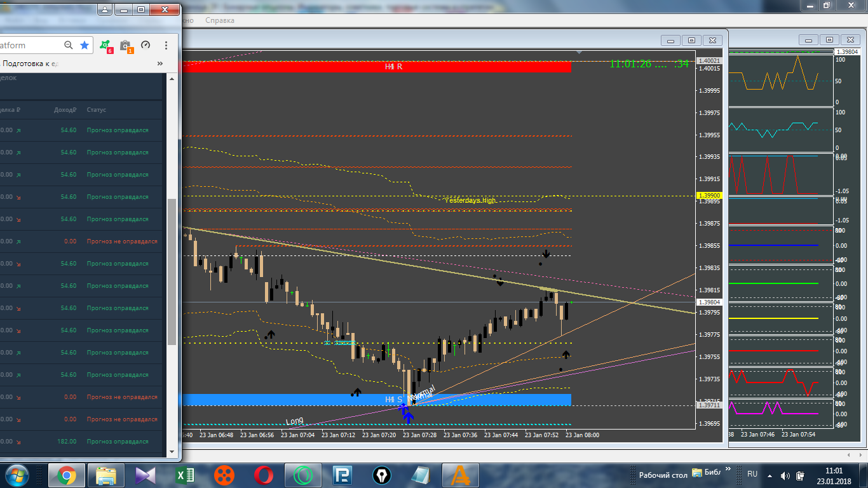Toggle the blue bookmark star
Image resolution: width=868 pixels, height=488 pixels.
tap(85, 45)
